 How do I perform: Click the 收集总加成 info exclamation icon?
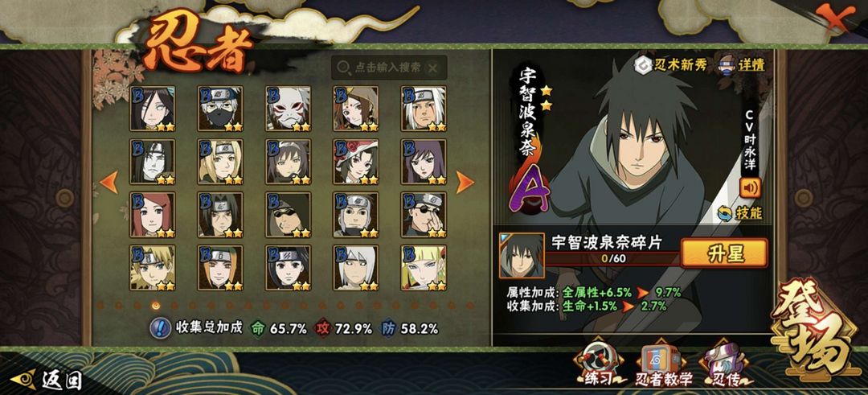coord(161,328)
